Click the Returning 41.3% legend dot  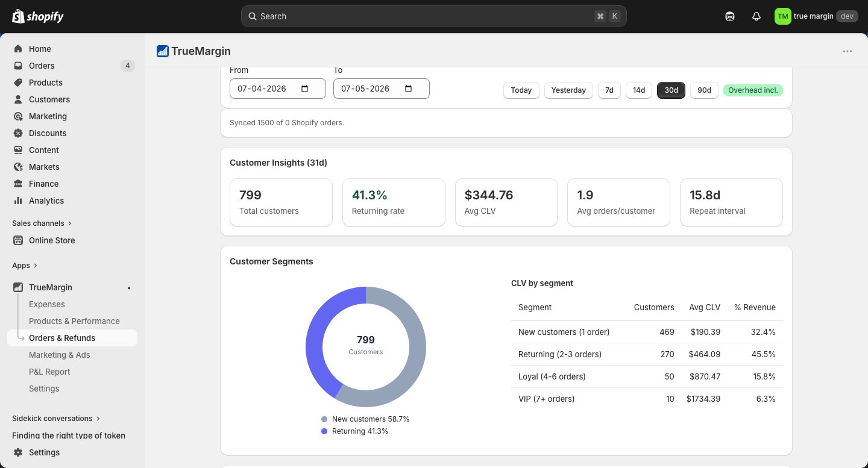[324, 431]
